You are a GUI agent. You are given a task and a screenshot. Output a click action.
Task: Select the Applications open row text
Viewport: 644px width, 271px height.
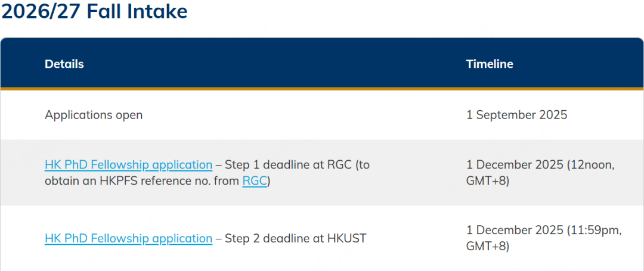tap(94, 115)
